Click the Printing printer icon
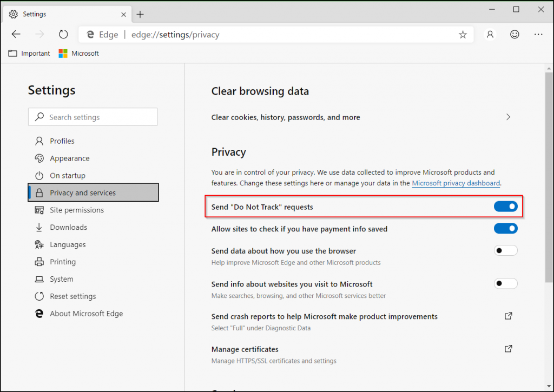 point(39,262)
